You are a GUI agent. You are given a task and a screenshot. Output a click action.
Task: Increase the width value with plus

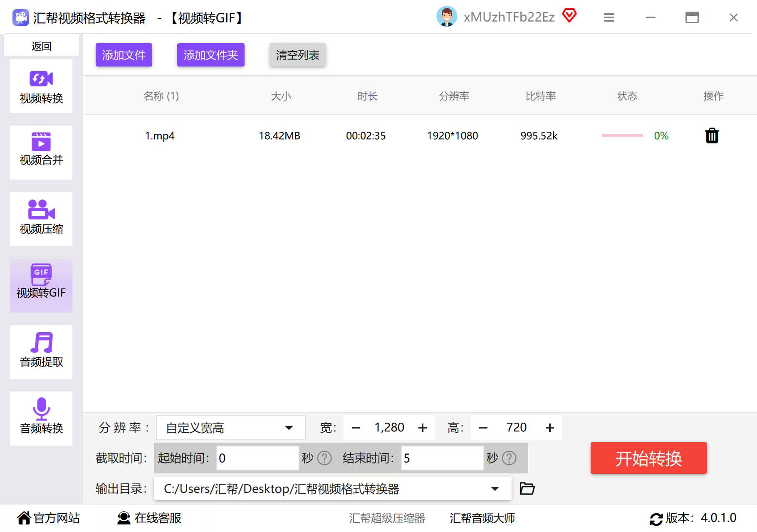pyautogui.click(x=423, y=428)
